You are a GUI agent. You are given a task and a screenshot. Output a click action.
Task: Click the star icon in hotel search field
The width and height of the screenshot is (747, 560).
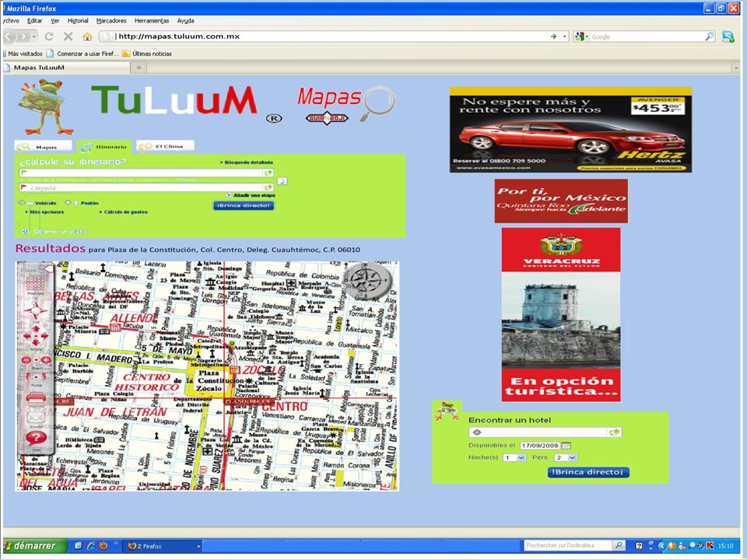pyautogui.click(x=614, y=432)
